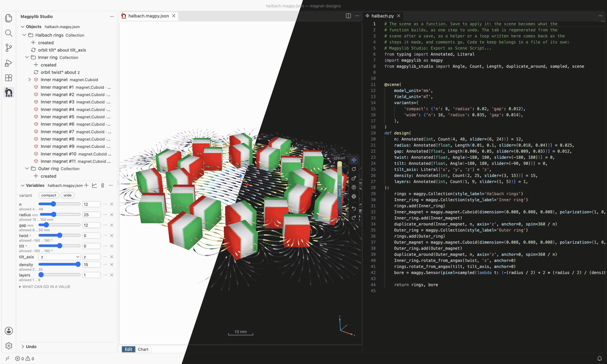Collapse the Objects section

[x=23, y=27]
